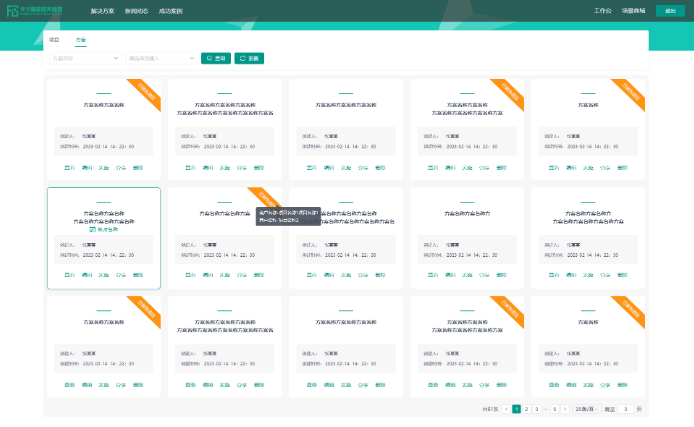The height and width of the screenshot is (427, 694).
Task: Click the search icon button in filter bar
Action: click(215, 59)
